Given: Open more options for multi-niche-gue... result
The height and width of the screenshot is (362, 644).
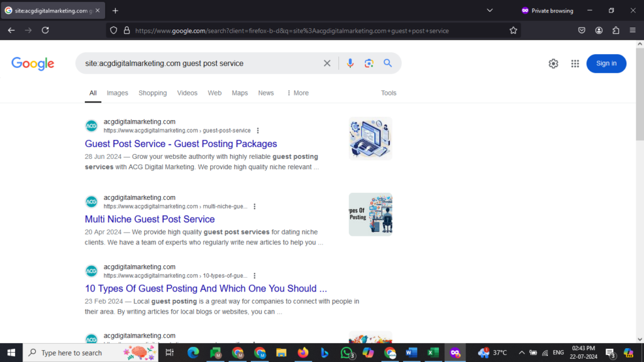Looking at the screenshot, I should click(255, 206).
